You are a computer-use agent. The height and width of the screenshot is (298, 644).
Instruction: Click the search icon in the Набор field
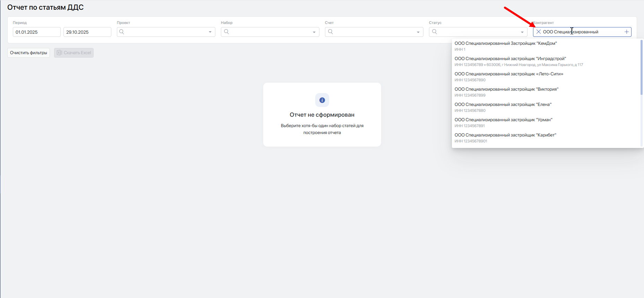click(226, 32)
